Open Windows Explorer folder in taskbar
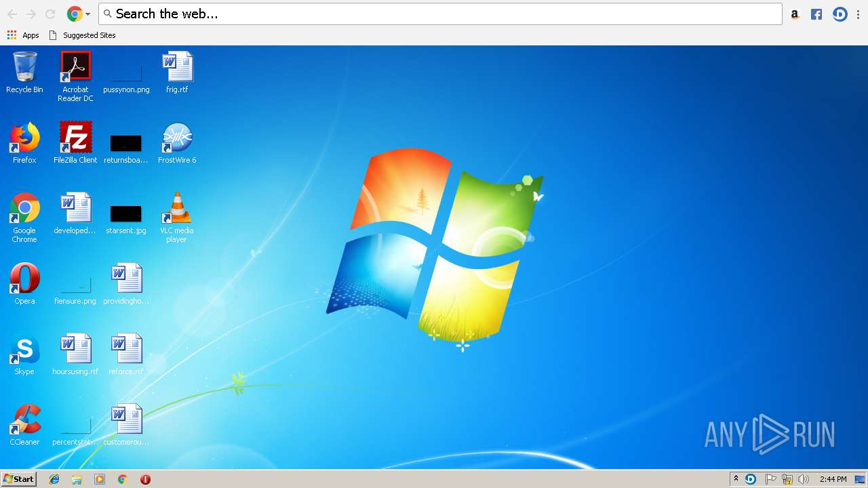 tap(77, 479)
